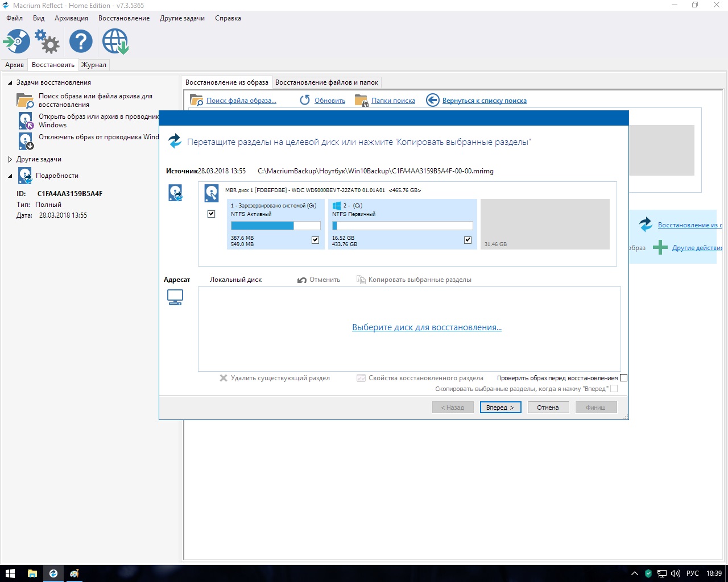
Task: Show hidden system tray icons
Action: pos(635,573)
